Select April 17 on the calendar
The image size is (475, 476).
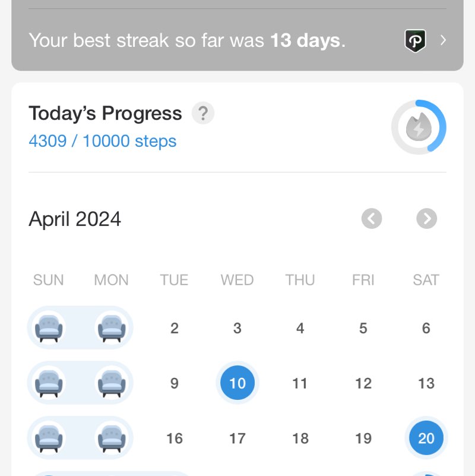click(x=237, y=439)
